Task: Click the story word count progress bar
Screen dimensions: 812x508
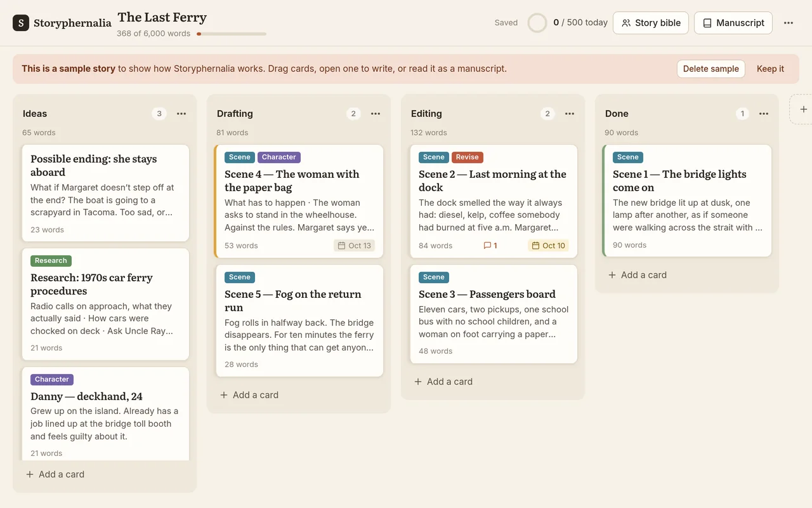Action: (x=231, y=34)
